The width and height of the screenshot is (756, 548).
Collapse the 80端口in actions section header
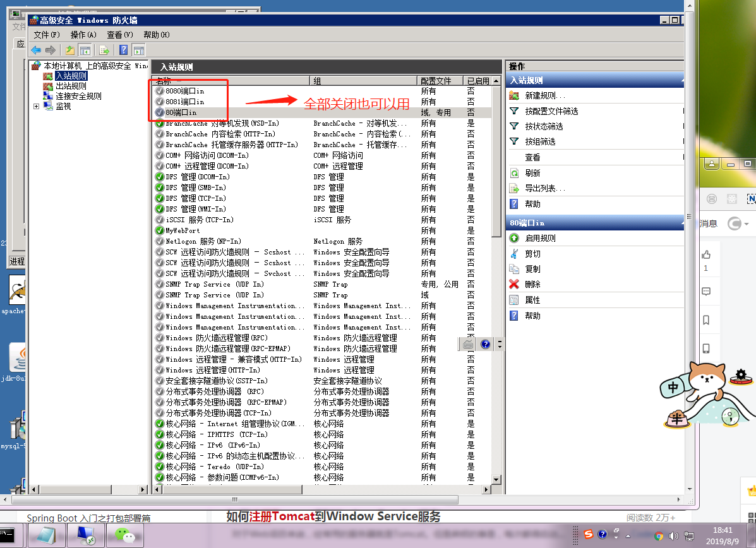coord(595,223)
